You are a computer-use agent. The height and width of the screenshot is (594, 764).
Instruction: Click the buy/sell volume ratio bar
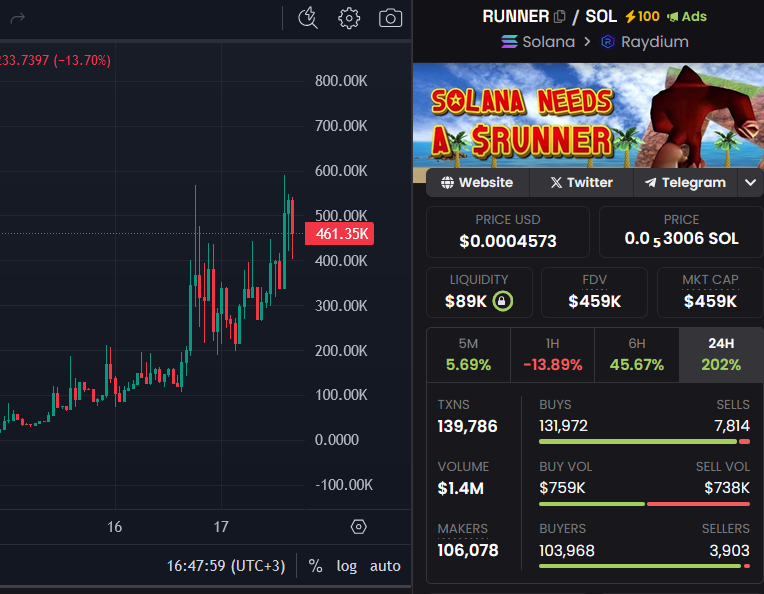point(644,504)
